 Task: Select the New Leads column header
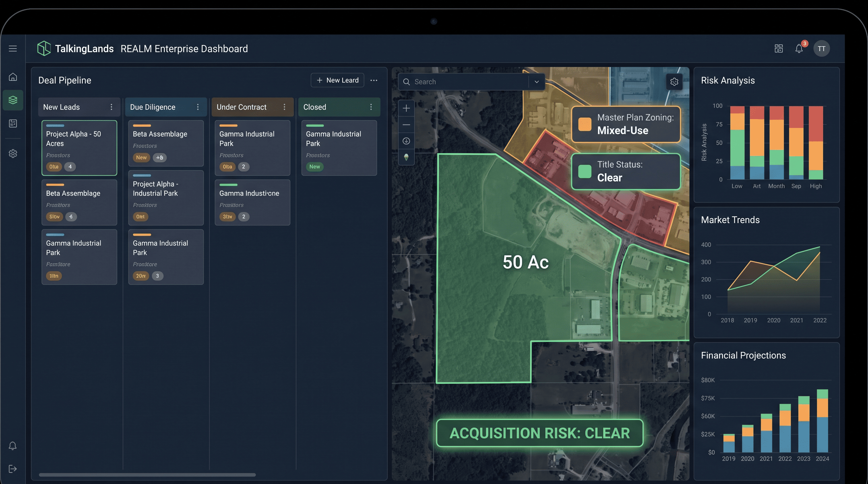[79, 107]
